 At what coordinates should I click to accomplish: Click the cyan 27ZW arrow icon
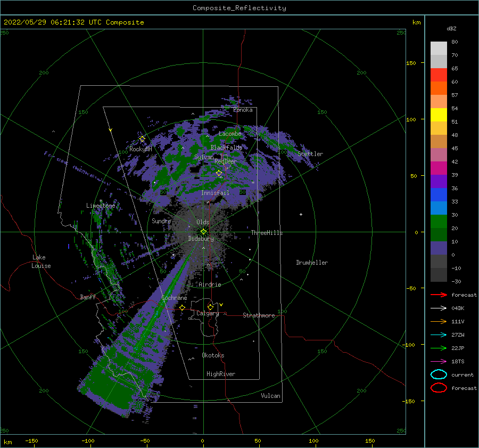pyautogui.click(x=439, y=335)
